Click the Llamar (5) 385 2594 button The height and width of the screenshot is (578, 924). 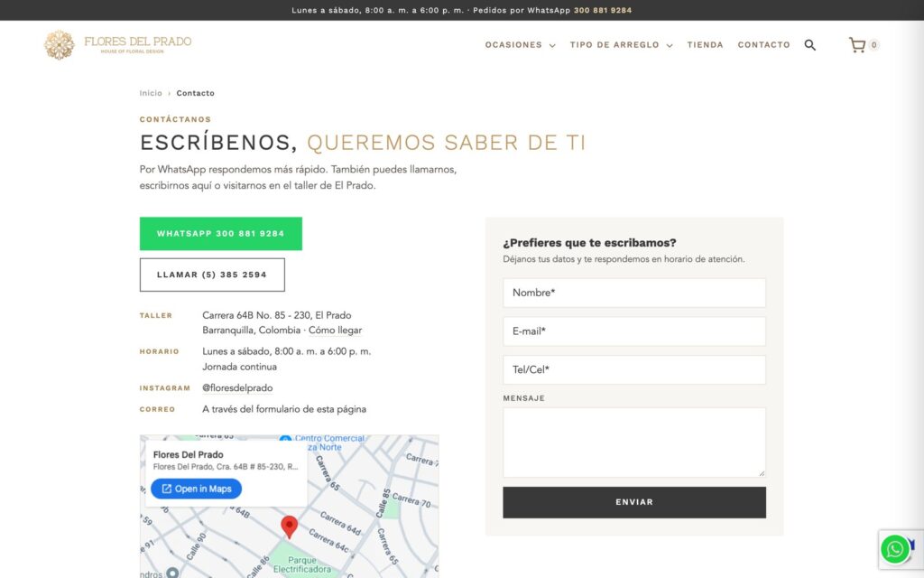click(x=212, y=275)
